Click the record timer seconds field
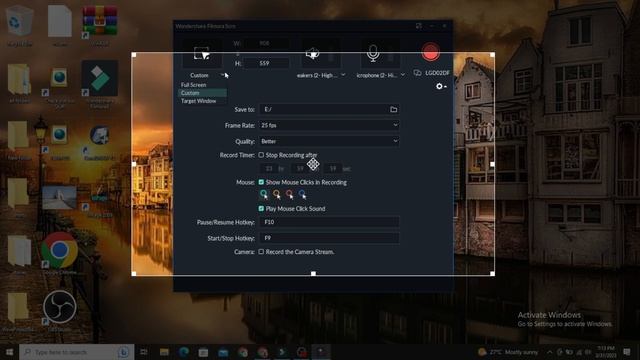The image size is (640, 360). tap(333, 168)
